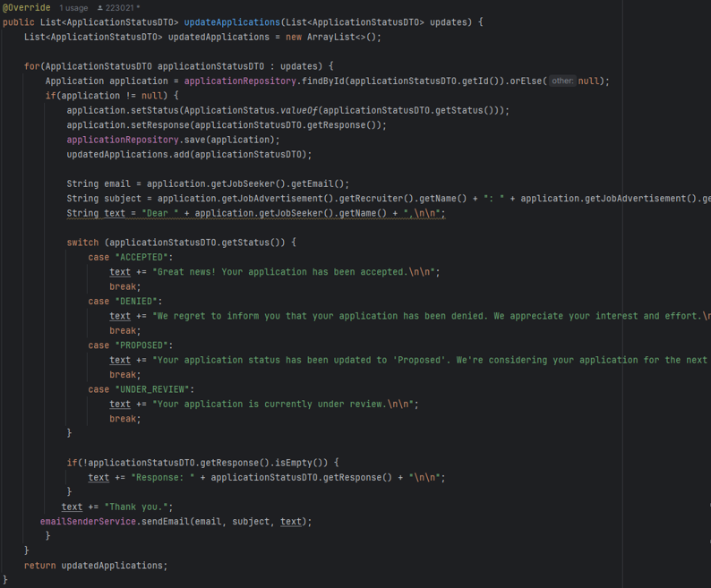
Task: Open the '1 usage' inlay hint
Action: (x=73, y=8)
